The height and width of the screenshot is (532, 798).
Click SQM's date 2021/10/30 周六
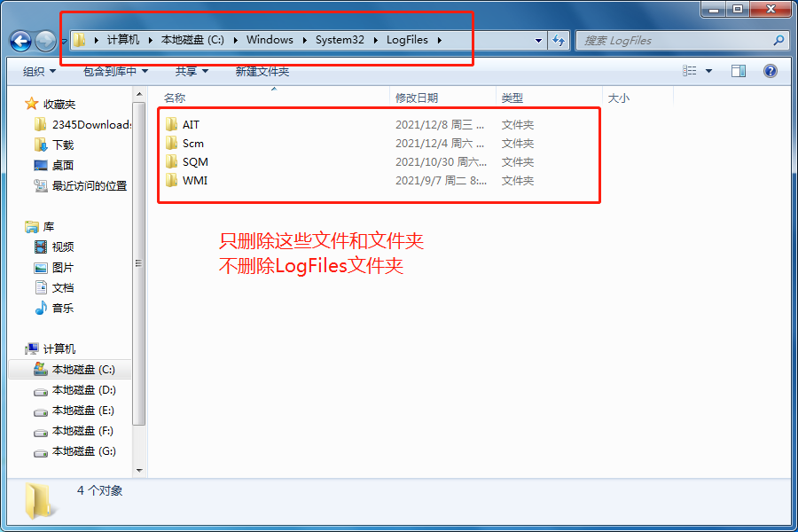pyautogui.click(x=441, y=162)
